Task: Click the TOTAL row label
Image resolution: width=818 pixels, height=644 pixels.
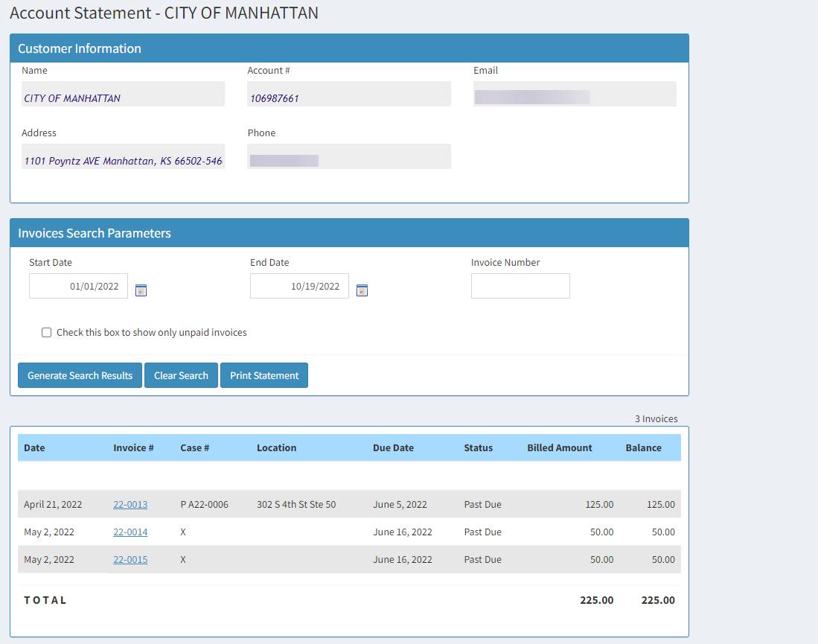Action: tap(45, 600)
